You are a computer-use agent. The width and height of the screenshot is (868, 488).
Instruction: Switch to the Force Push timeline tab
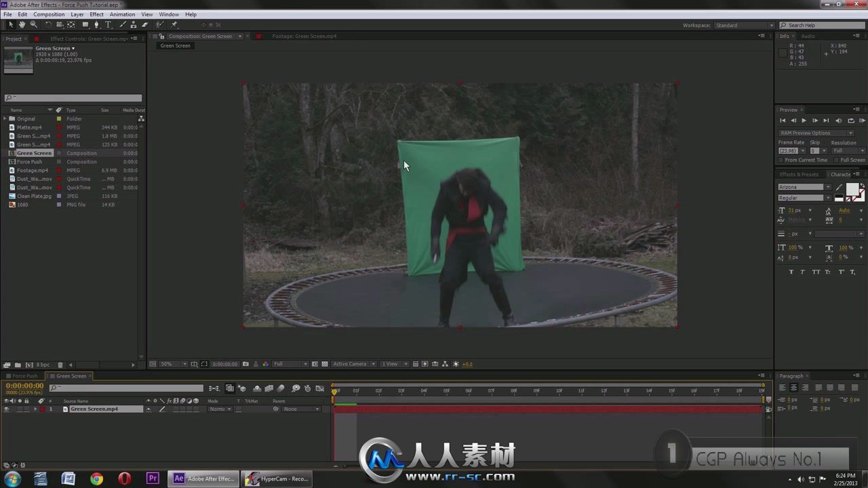coord(25,376)
